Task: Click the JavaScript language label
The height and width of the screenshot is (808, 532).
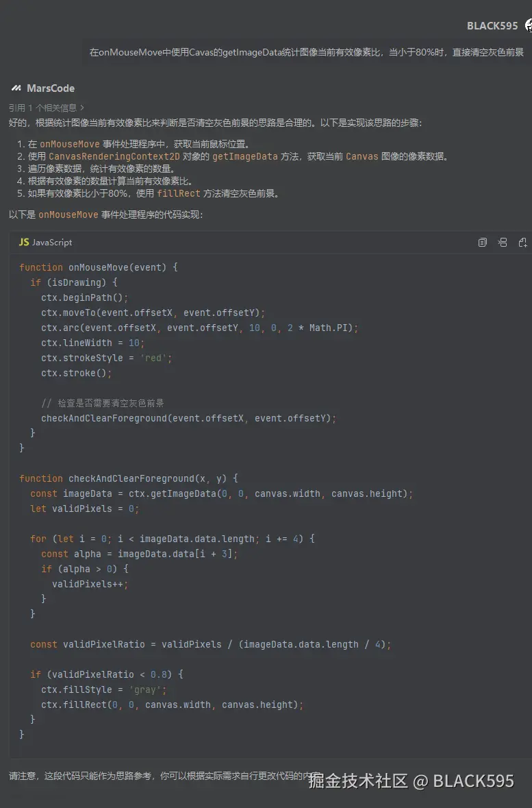Action: (52, 242)
